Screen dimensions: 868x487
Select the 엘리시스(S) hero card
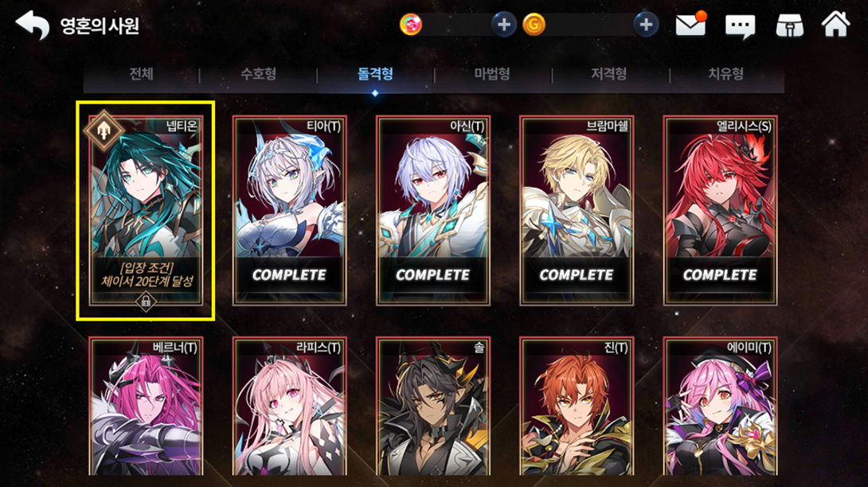click(720, 210)
